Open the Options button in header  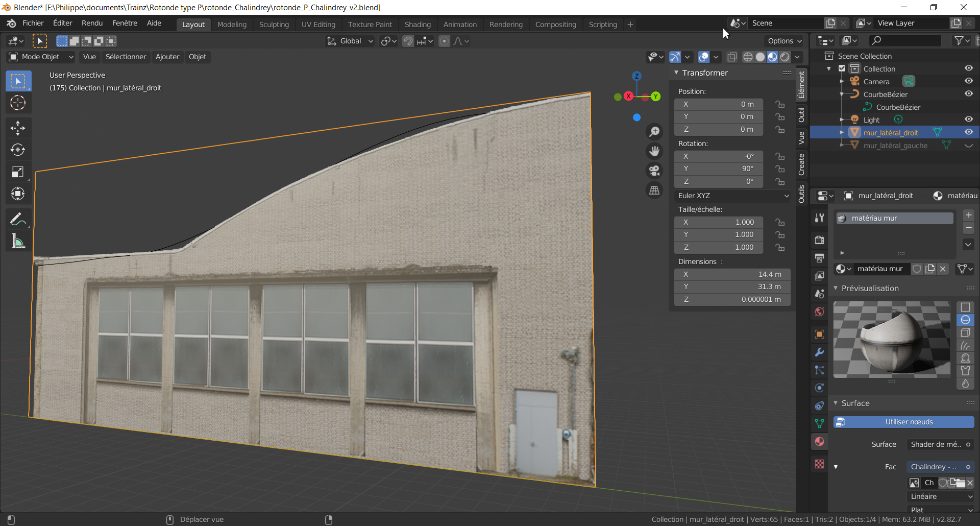785,41
